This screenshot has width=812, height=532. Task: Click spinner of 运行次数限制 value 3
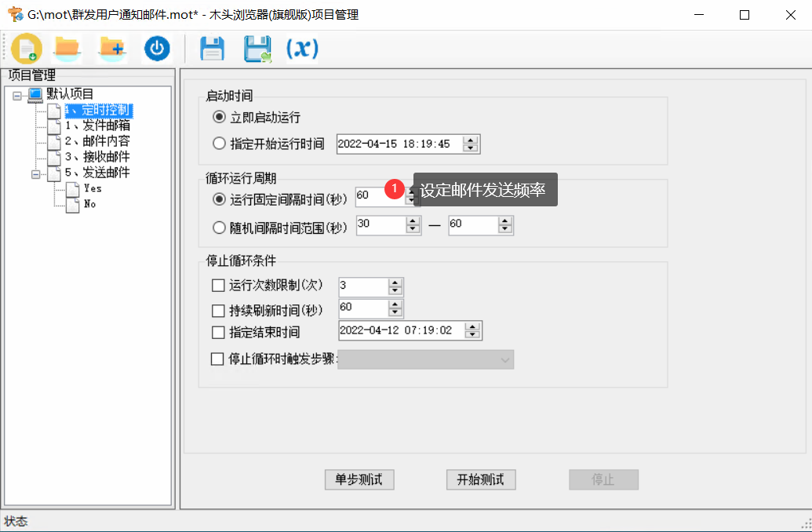tap(395, 286)
